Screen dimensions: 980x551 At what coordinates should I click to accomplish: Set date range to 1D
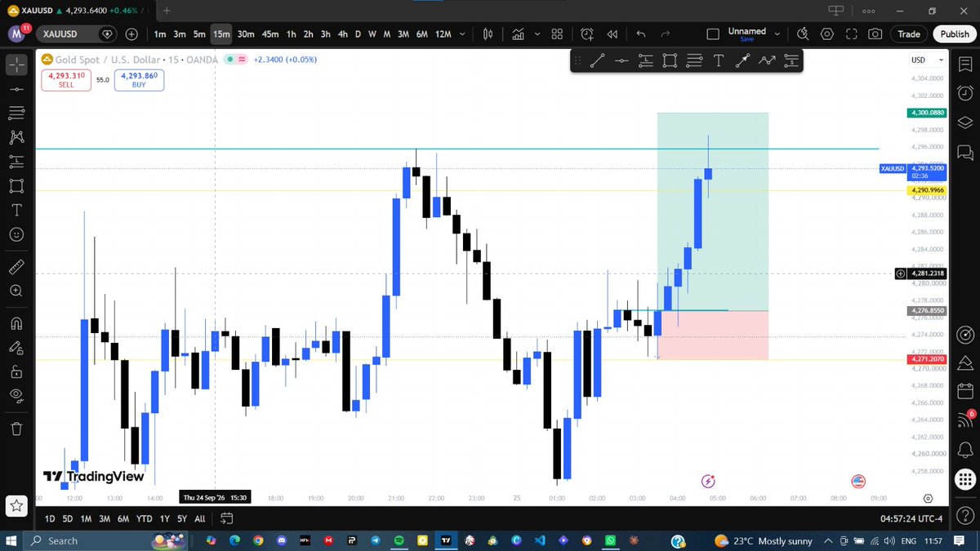pyautogui.click(x=50, y=518)
